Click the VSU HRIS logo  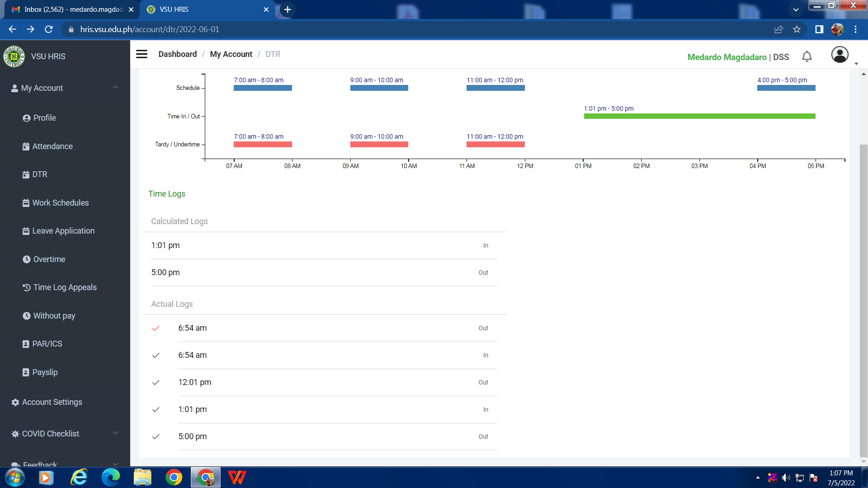[x=14, y=56]
